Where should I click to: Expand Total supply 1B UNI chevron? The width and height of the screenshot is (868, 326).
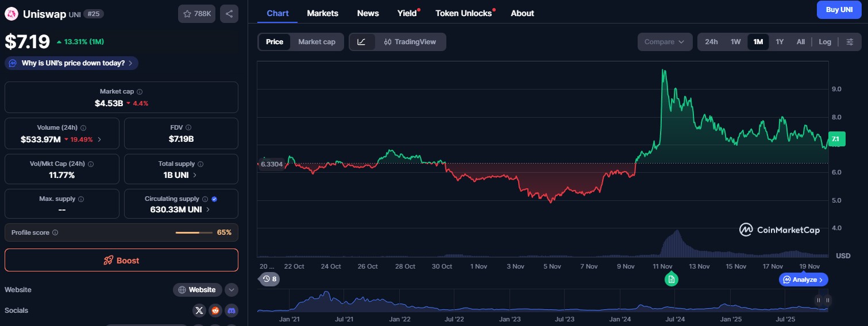195,175
